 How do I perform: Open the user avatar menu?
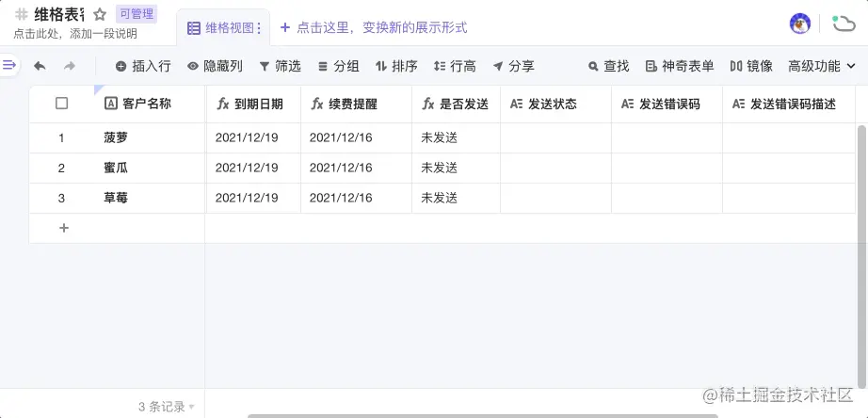[x=800, y=24]
